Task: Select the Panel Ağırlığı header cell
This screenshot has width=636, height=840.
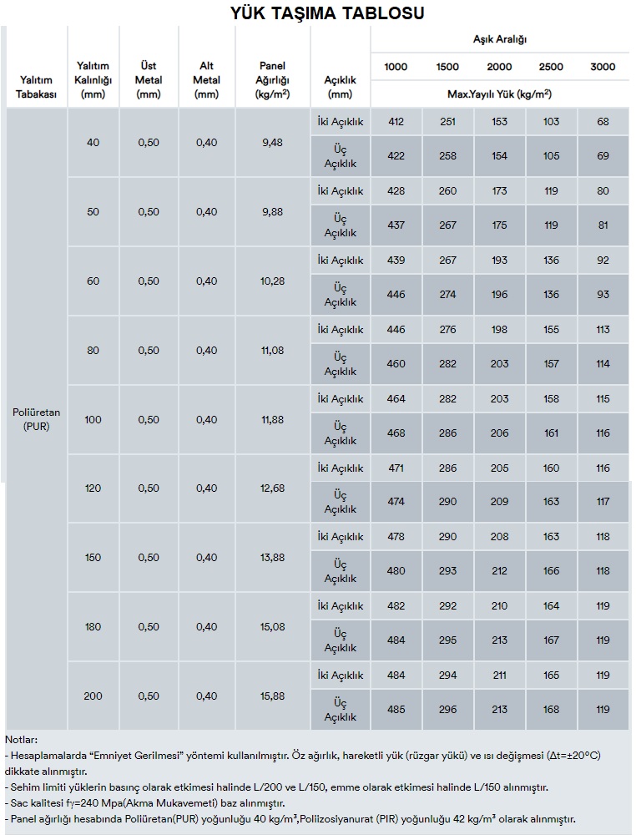Action: [273, 79]
